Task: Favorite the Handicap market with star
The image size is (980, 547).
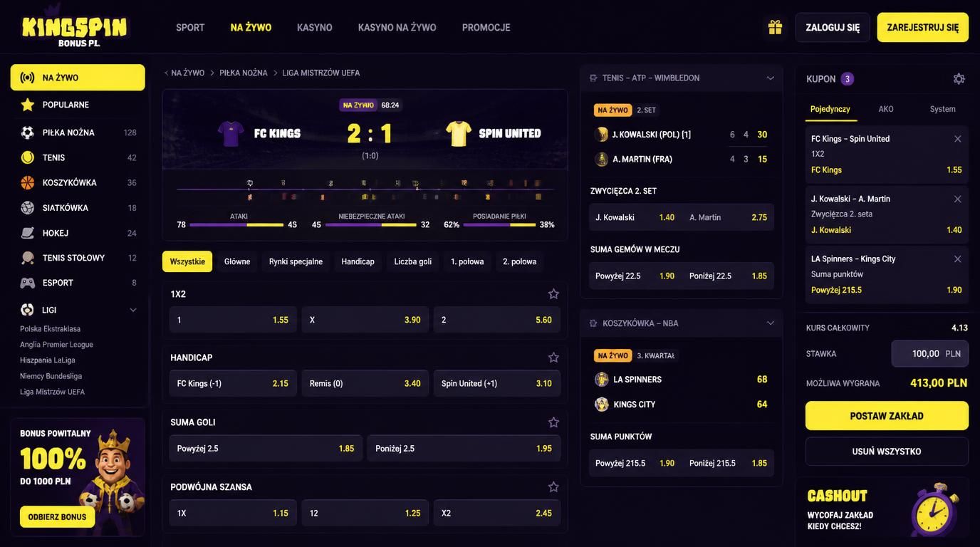Action: [x=553, y=358]
